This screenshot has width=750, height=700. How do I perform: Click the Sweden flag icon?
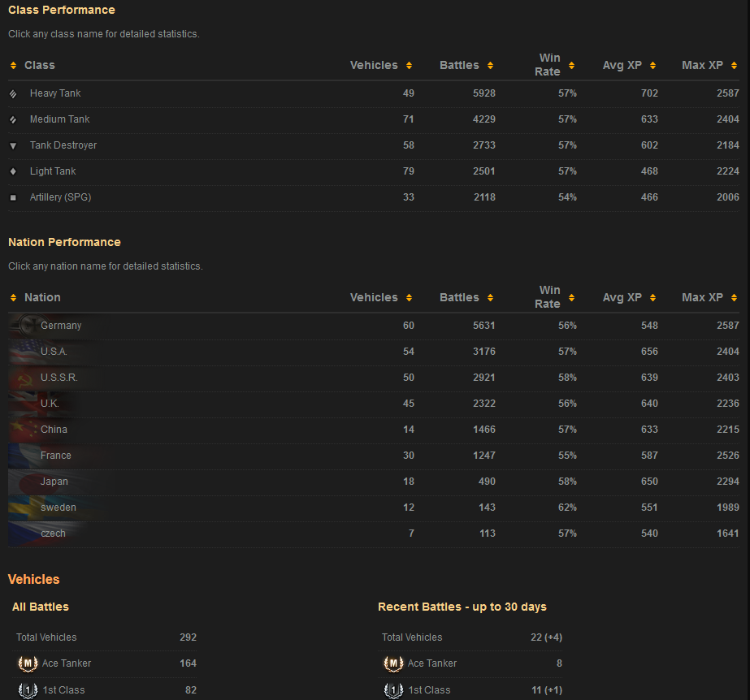tap(23, 508)
